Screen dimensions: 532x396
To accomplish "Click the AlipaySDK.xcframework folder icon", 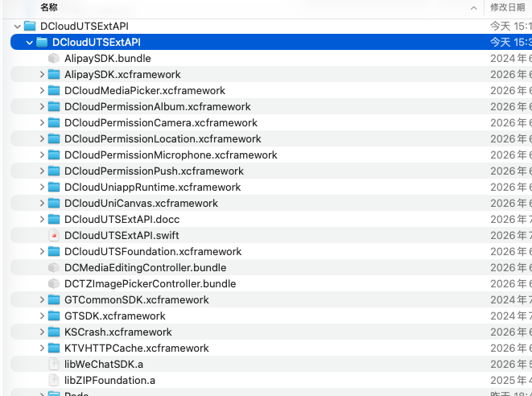I will pyautogui.click(x=54, y=74).
